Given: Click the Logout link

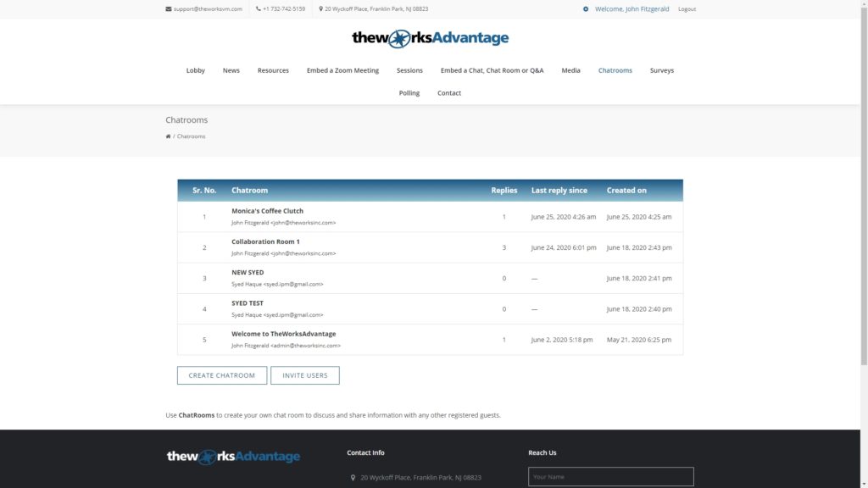Looking at the screenshot, I should [687, 8].
